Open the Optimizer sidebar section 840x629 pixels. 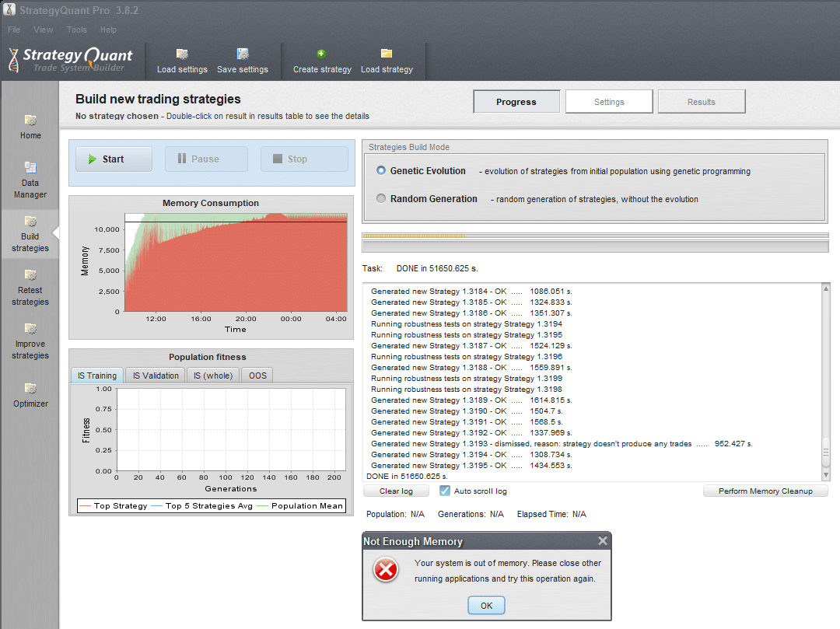30,395
